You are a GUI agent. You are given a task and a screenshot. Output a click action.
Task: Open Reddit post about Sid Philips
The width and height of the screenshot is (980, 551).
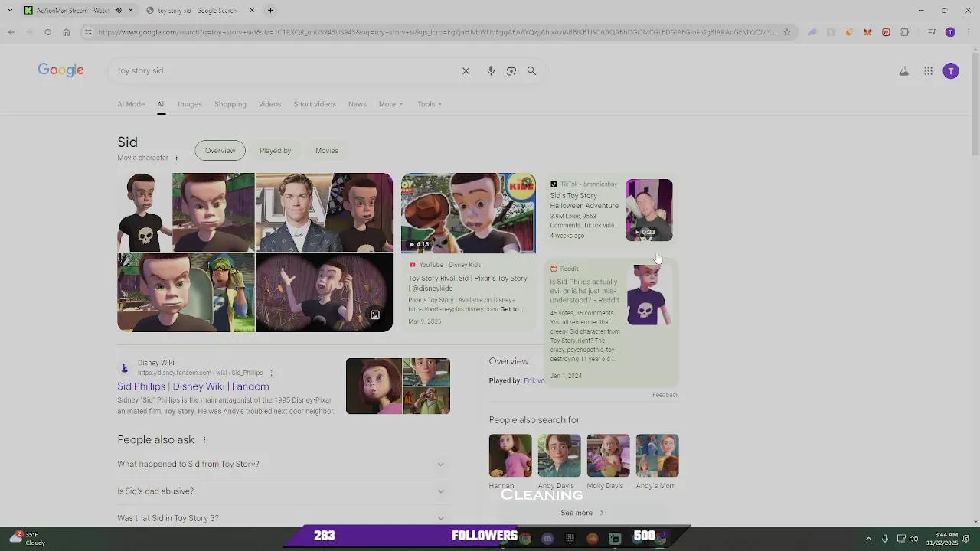point(585,291)
